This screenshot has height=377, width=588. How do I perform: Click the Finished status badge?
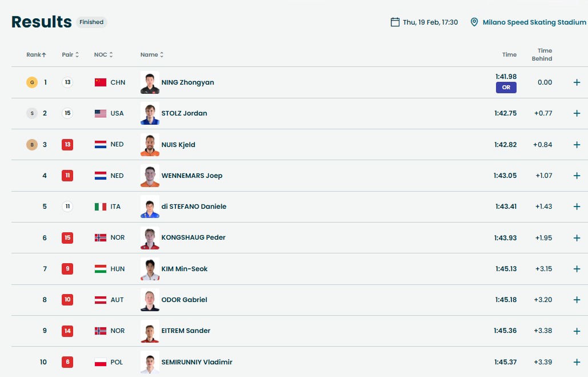coord(91,22)
